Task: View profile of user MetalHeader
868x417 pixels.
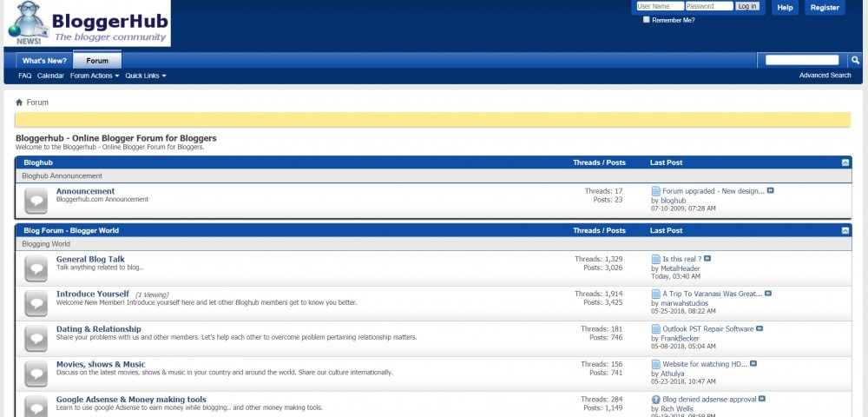Action: (681, 268)
